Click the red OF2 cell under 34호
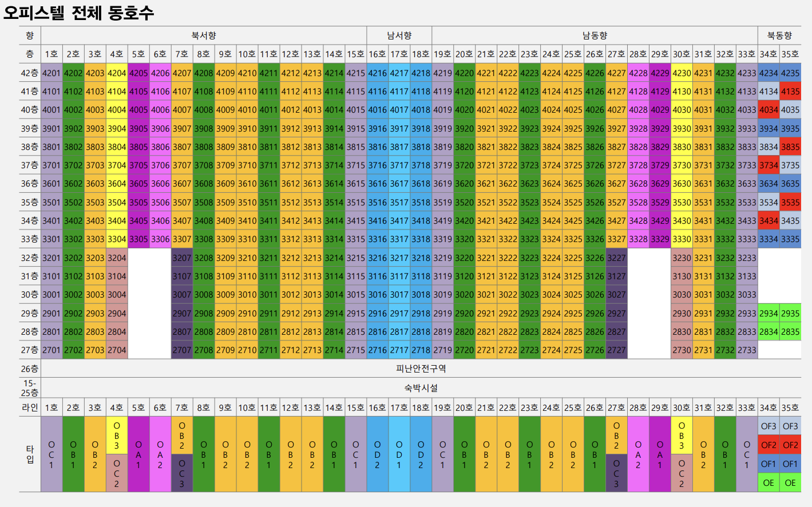Image resolution: width=812 pixels, height=507 pixels. (x=769, y=445)
